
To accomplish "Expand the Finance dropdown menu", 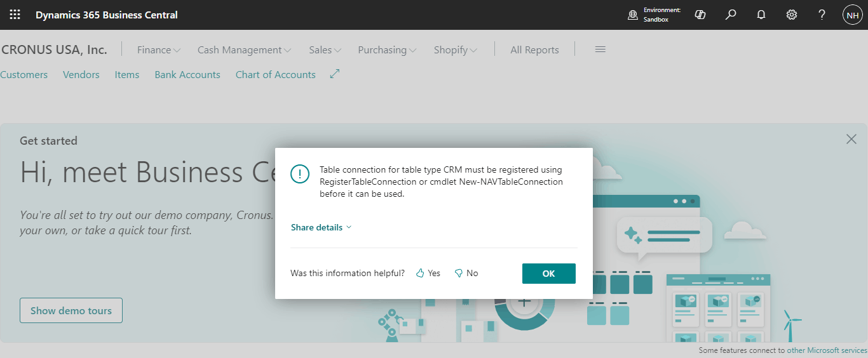I will [x=159, y=50].
